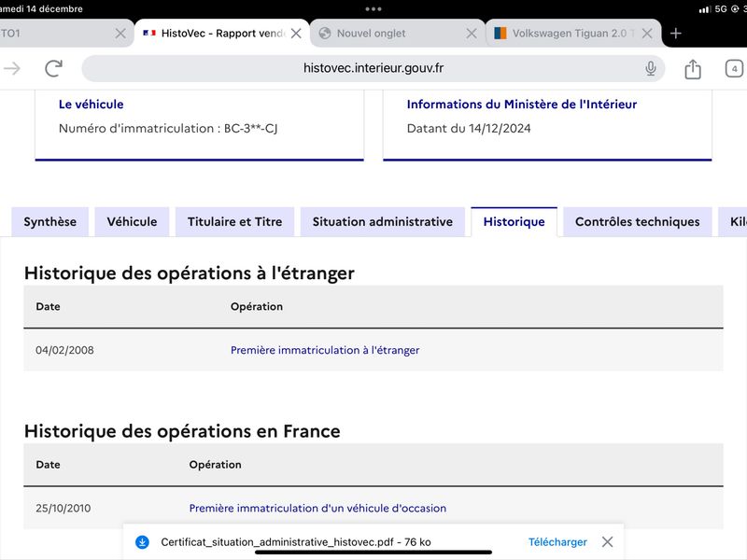747x560 pixels.
Task: Open the Contrôles techniques tab
Action: 638,222
